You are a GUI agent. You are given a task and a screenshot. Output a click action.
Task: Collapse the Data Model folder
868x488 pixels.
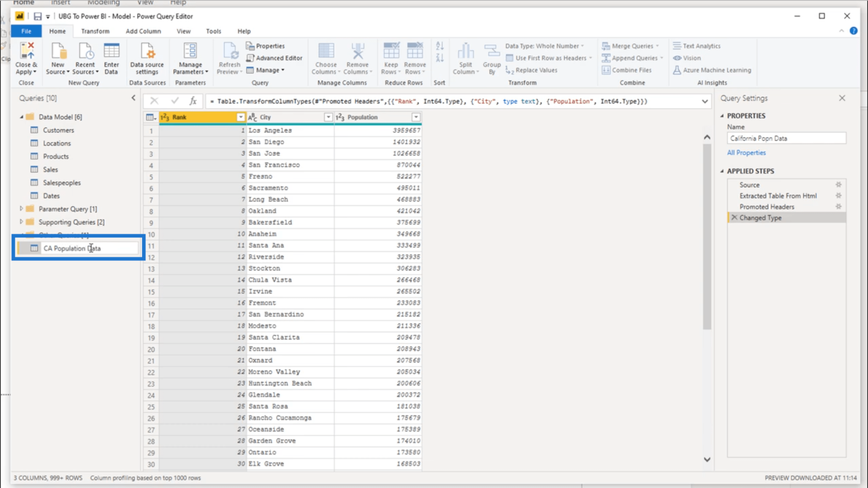pos(22,117)
